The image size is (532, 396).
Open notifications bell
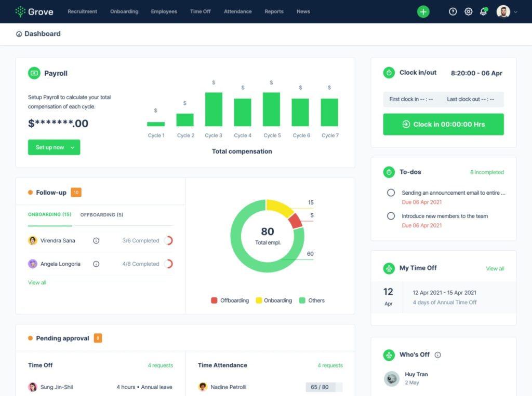(484, 12)
